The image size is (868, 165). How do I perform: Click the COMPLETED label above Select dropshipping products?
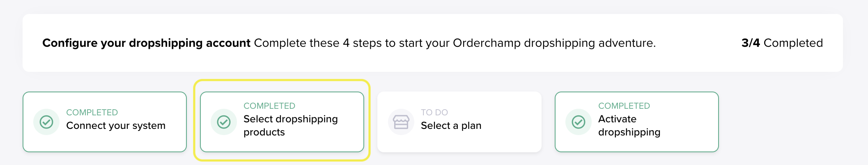[269, 106]
